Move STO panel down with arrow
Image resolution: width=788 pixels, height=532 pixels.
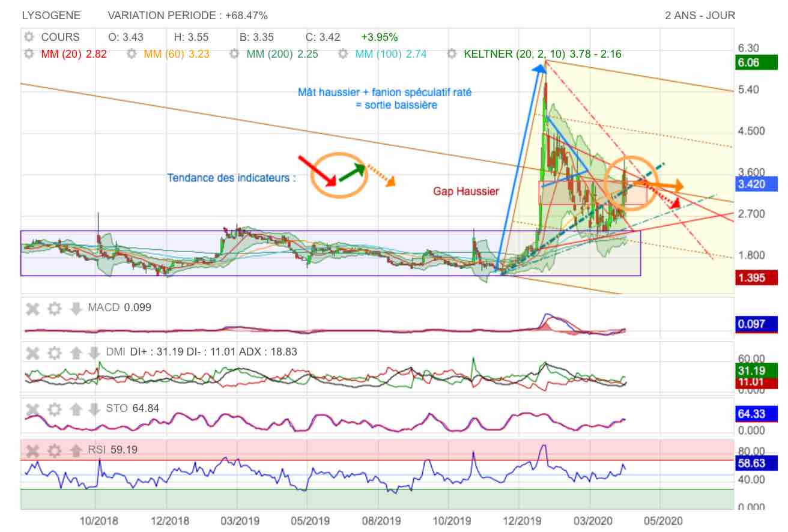pyautogui.click(x=94, y=410)
